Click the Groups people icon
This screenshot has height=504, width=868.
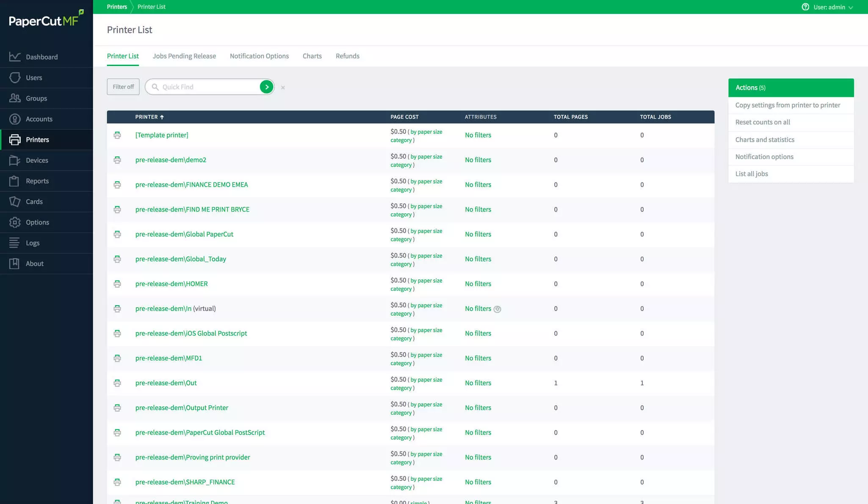click(x=15, y=98)
